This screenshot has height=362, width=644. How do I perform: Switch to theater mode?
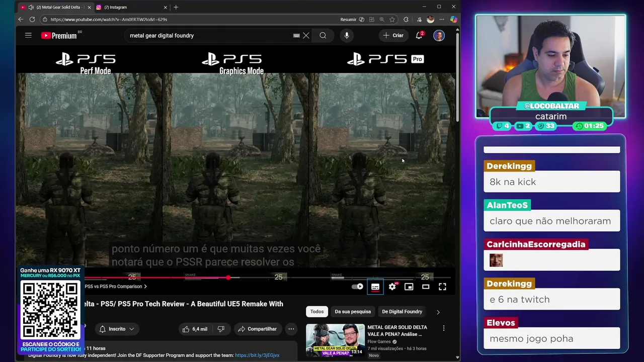426,287
